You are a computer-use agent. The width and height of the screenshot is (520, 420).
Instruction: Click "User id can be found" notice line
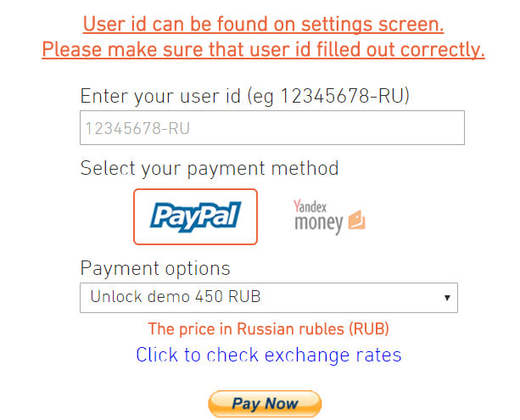(263, 24)
